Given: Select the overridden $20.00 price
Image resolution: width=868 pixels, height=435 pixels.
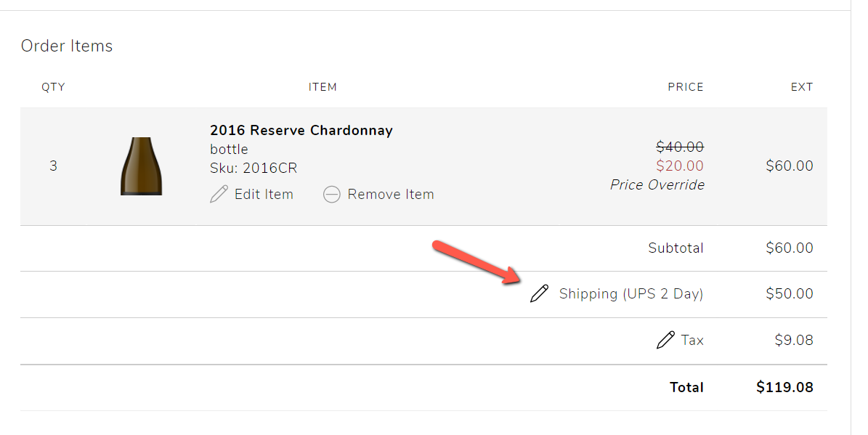Looking at the screenshot, I should [x=679, y=166].
